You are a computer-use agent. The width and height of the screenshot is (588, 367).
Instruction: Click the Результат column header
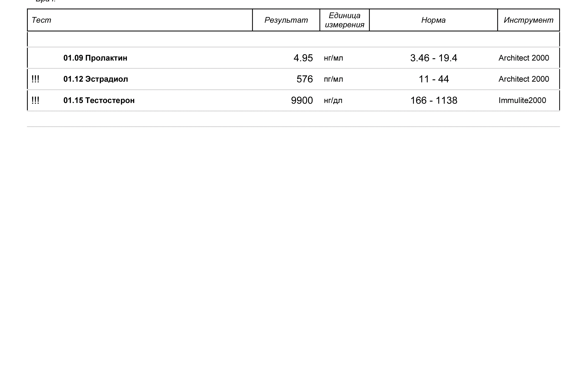286,20
